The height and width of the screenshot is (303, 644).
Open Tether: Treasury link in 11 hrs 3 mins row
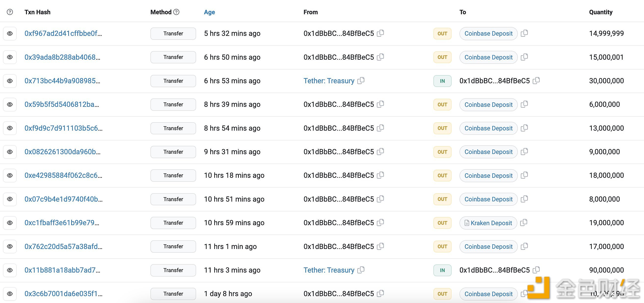click(329, 270)
